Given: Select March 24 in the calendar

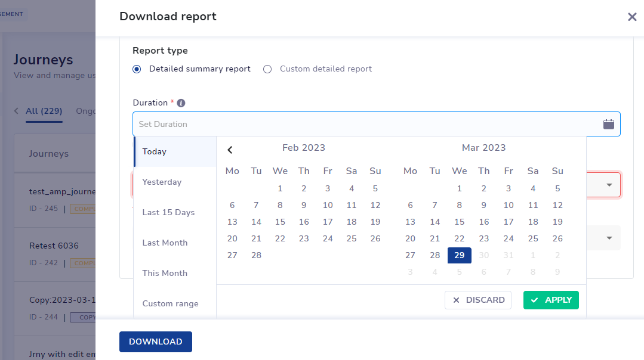Looking at the screenshot, I should pyautogui.click(x=509, y=238).
